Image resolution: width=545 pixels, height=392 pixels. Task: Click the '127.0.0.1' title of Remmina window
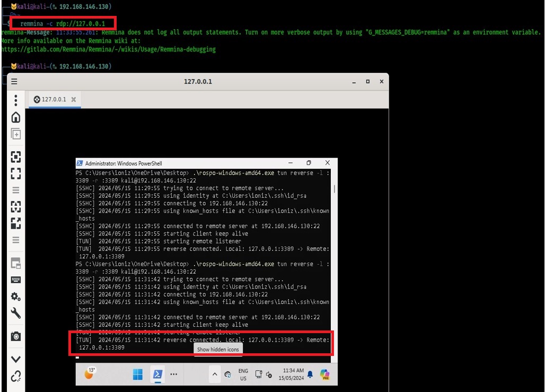pos(198,81)
